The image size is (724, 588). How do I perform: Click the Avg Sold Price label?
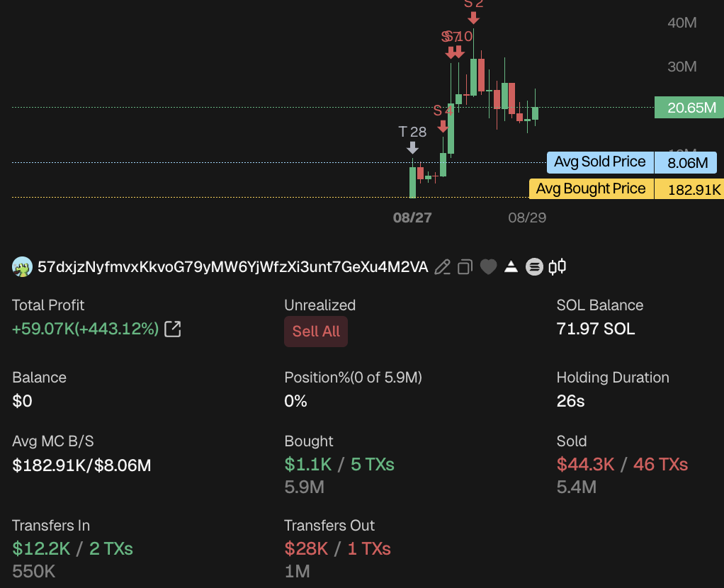click(x=600, y=162)
